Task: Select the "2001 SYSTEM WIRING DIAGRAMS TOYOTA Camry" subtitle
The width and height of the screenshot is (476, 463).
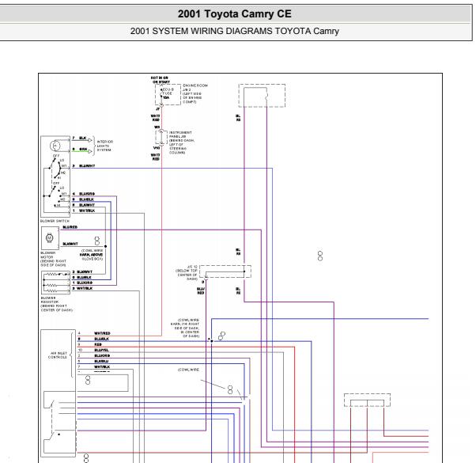Action: 234,31
